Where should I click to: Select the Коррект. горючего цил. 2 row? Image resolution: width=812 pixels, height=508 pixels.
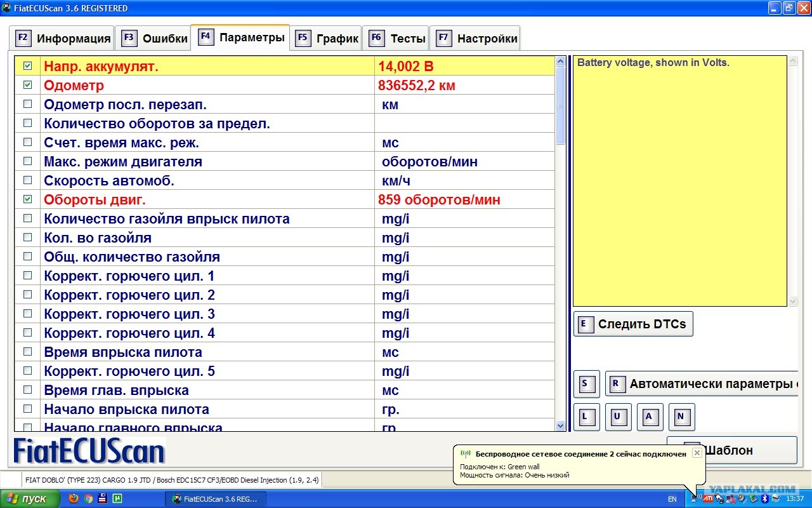tap(285, 295)
